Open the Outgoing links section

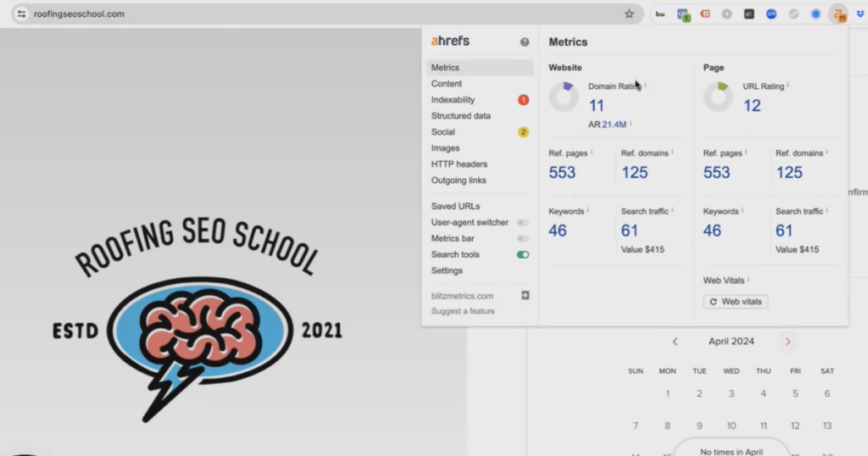coord(459,180)
